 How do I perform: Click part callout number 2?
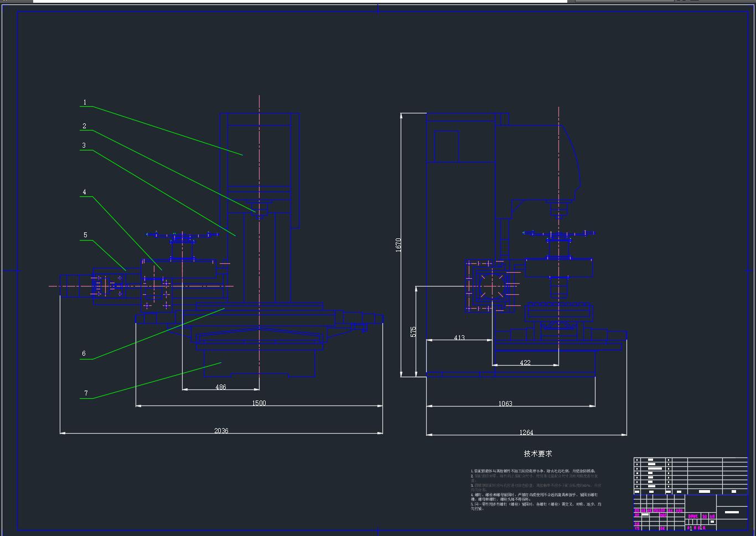(x=84, y=126)
